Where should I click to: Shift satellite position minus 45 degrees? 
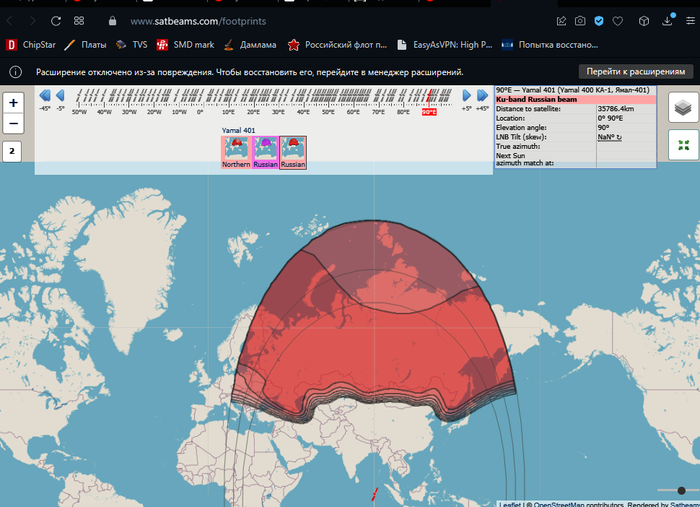[45, 96]
